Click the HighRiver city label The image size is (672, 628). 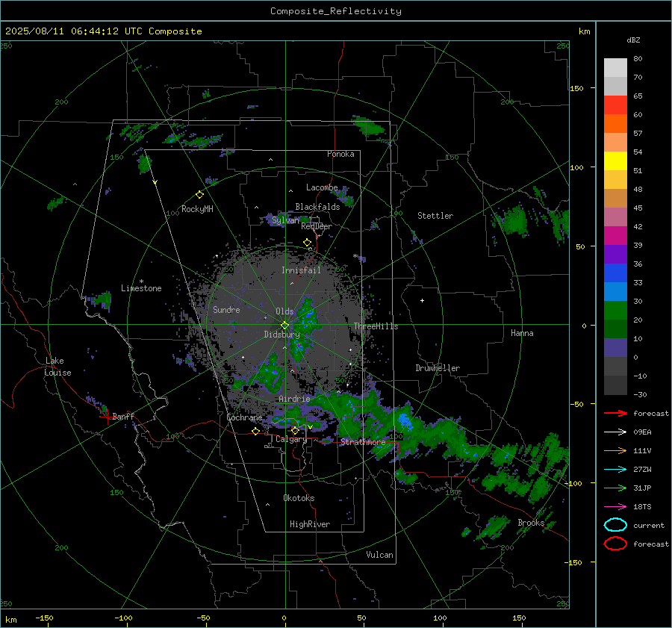[310, 524]
